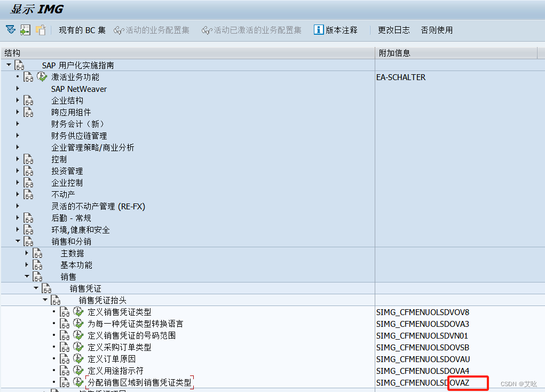Select 分配销售区域到销售凭证类型 tree item

coord(139,382)
